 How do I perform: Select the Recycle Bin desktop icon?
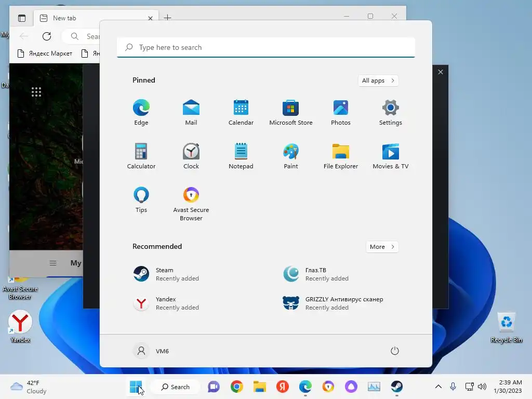pos(506,328)
